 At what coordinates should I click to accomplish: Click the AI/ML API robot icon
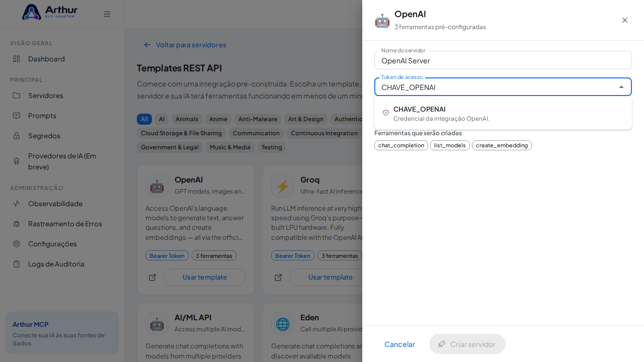157,323
